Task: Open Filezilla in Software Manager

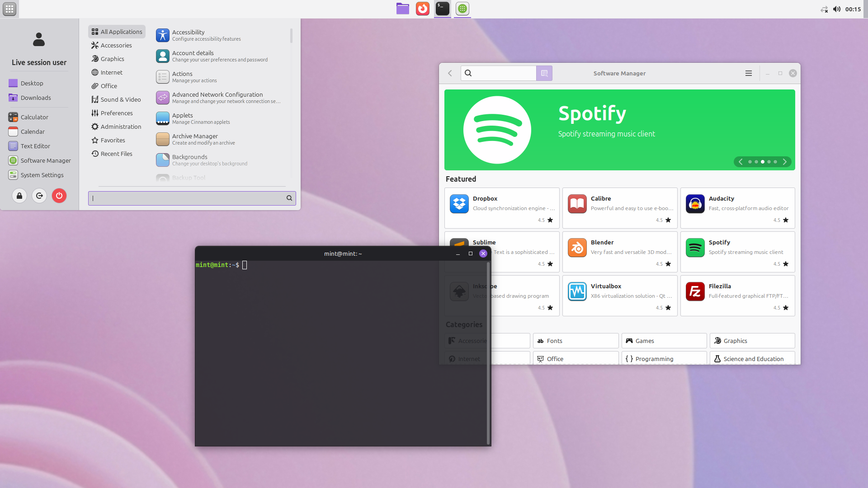Action: [x=737, y=296]
